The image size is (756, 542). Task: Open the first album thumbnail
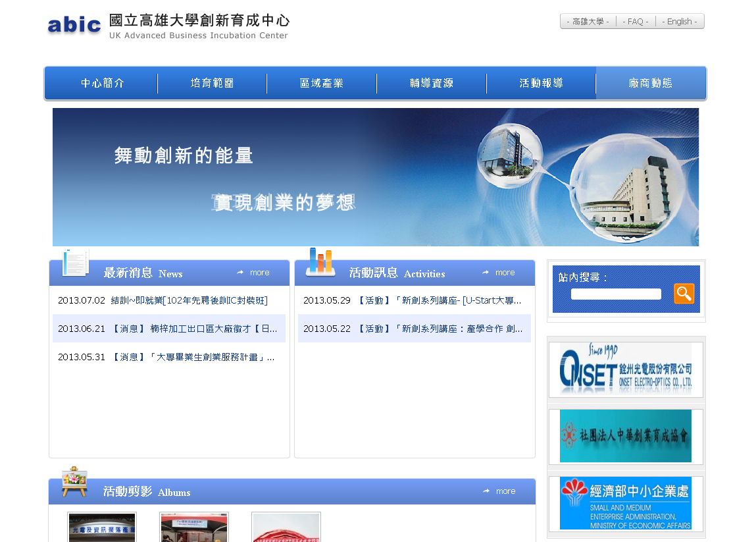click(x=102, y=528)
